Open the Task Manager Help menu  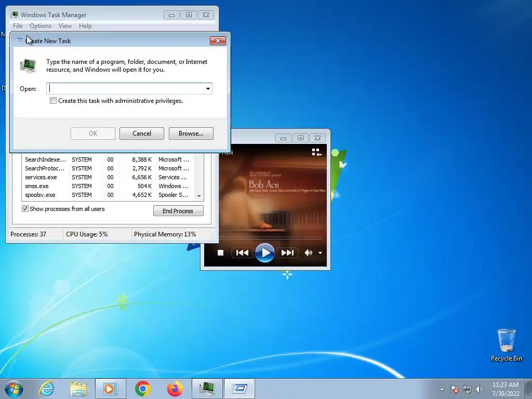click(x=85, y=26)
